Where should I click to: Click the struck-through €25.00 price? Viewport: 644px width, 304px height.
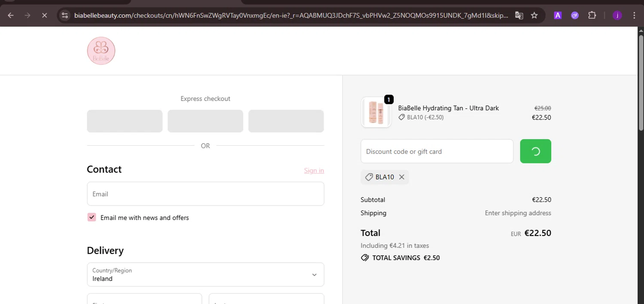pos(543,108)
